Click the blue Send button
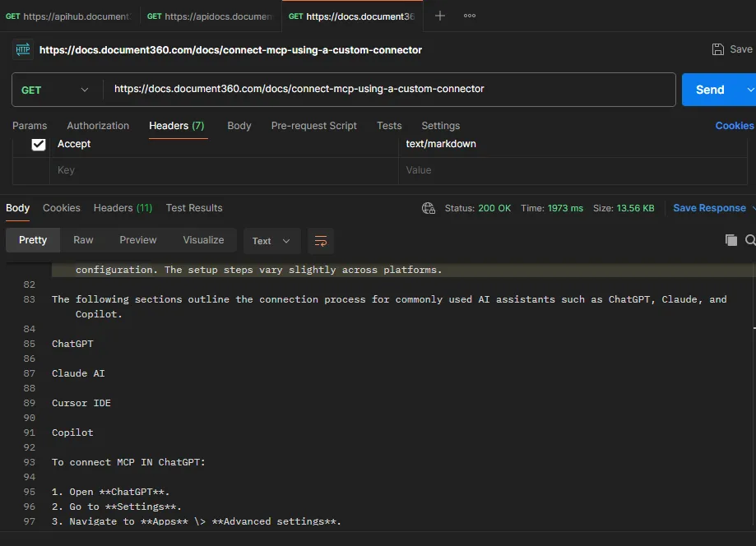This screenshot has width=756, height=546. coord(710,90)
